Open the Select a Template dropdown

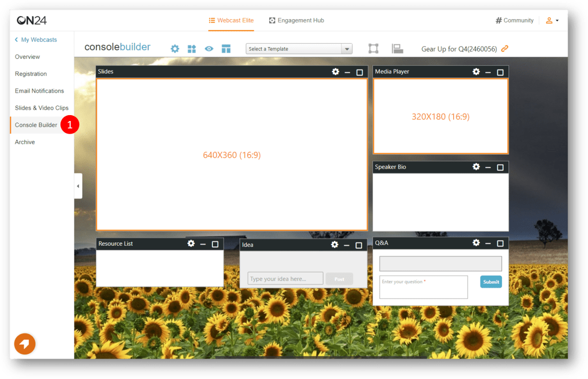click(299, 49)
